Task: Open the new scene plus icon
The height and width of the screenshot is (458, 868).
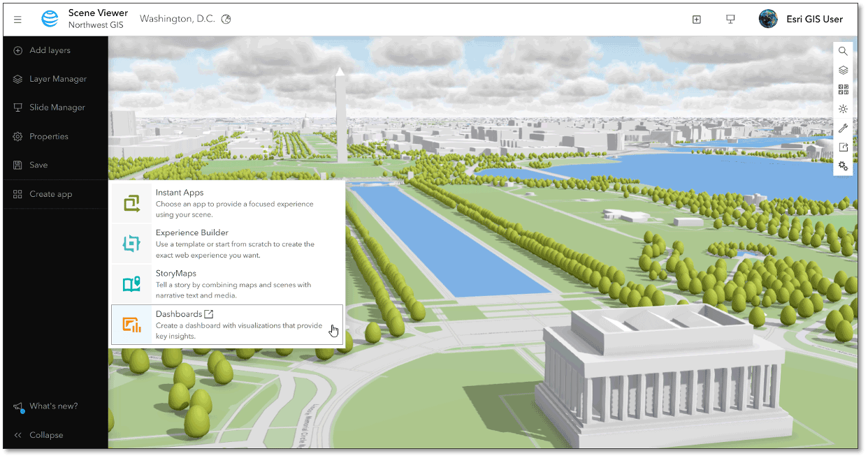Action: pyautogui.click(x=696, y=20)
